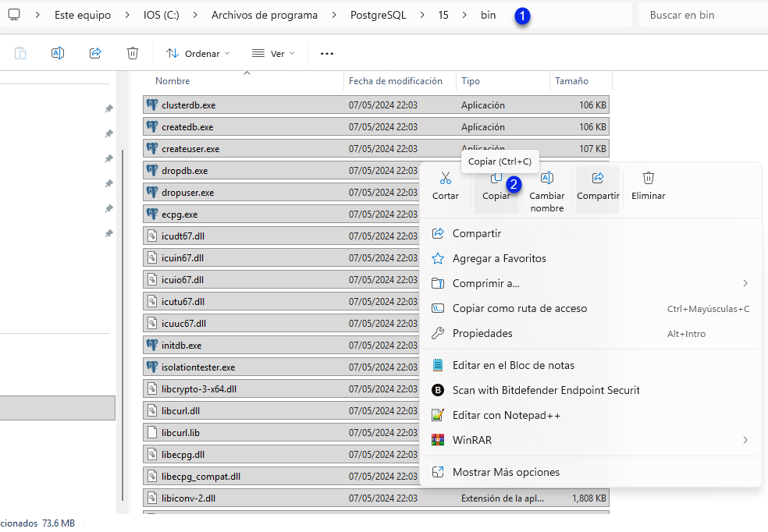768x532 pixels.
Task: Open the Ver view dropdown
Action: pyautogui.click(x=273, y=53)
